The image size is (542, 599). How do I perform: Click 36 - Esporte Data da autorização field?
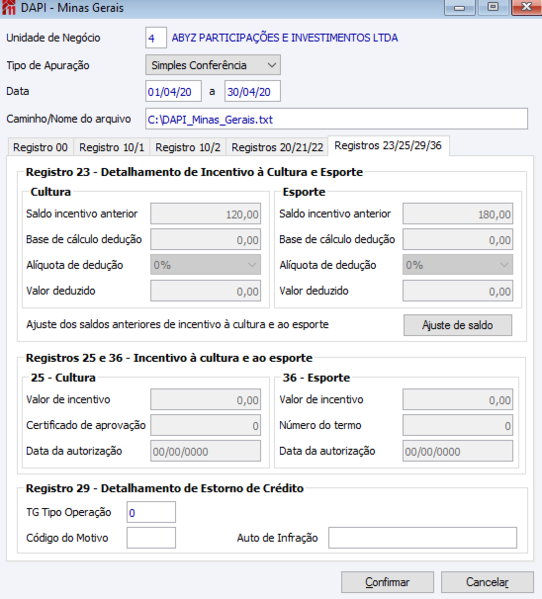[x=458, y=451]
